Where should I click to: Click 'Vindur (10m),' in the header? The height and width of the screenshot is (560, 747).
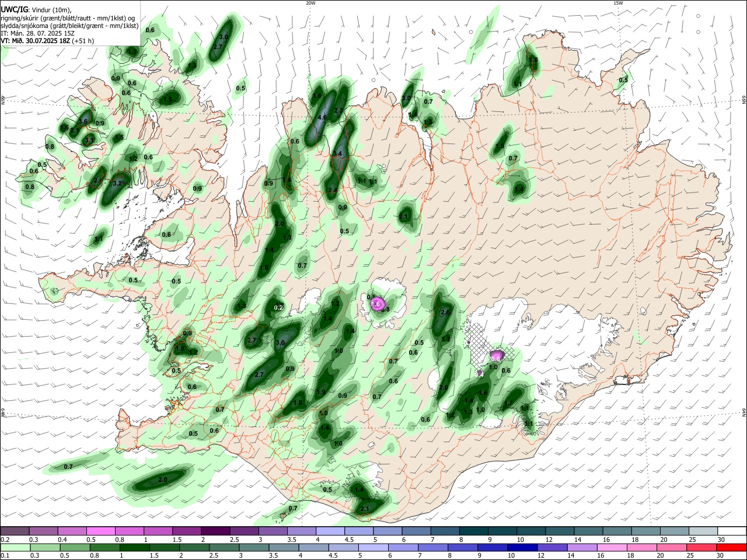(51, 9)
